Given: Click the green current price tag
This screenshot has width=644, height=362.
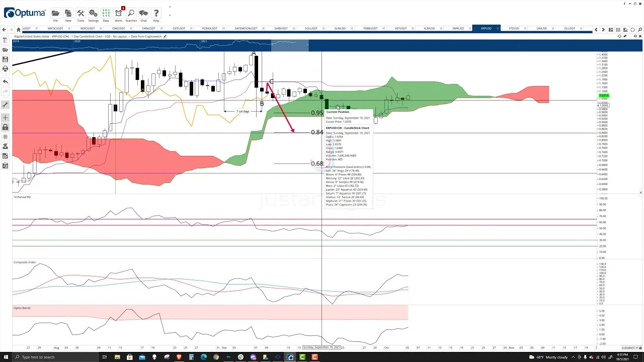Looking at the screenshot, I should tap(603, 96).
